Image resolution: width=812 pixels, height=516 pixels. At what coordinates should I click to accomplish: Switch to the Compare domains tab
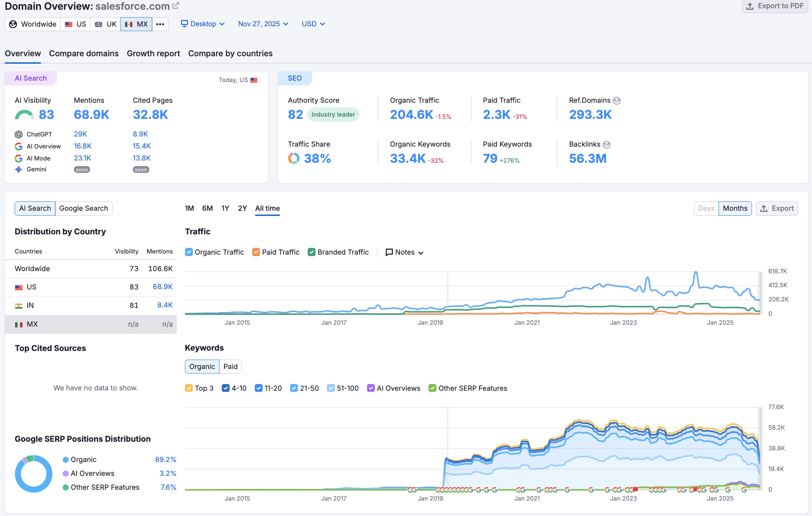click(x=84, y=54)
